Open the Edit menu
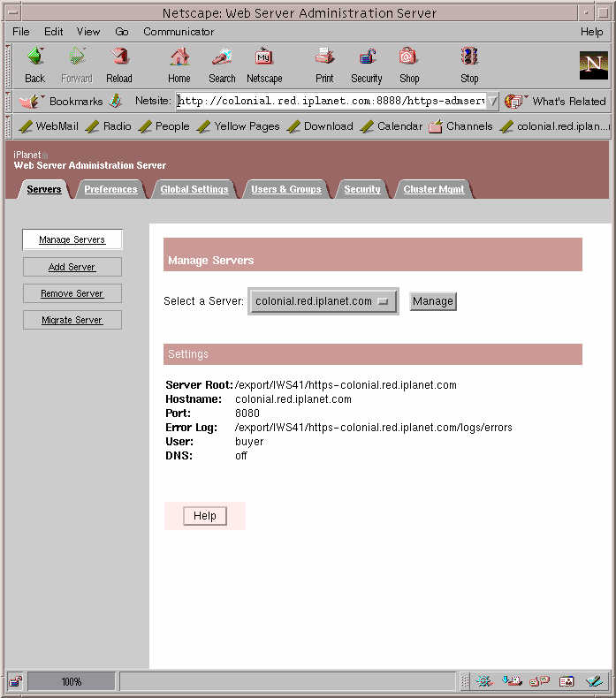The image size is (616, 698). (x=53, y=32)
